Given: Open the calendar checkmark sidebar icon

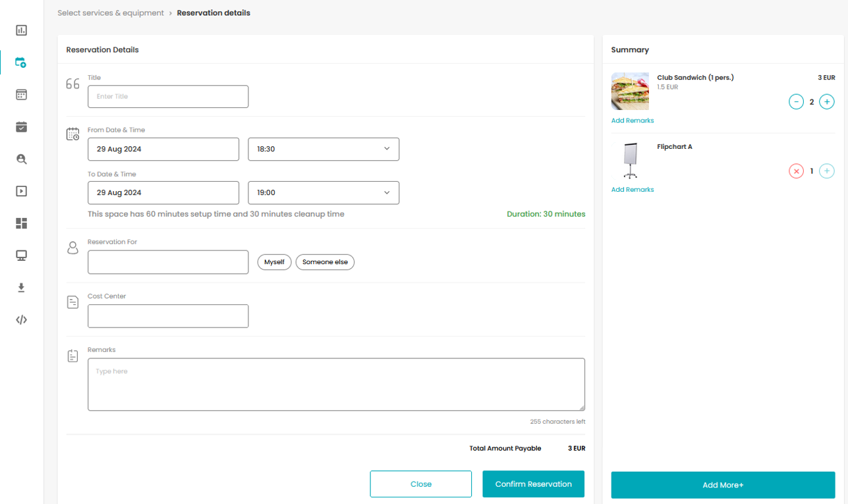Looking at the screenshot, I should point(21,127).
